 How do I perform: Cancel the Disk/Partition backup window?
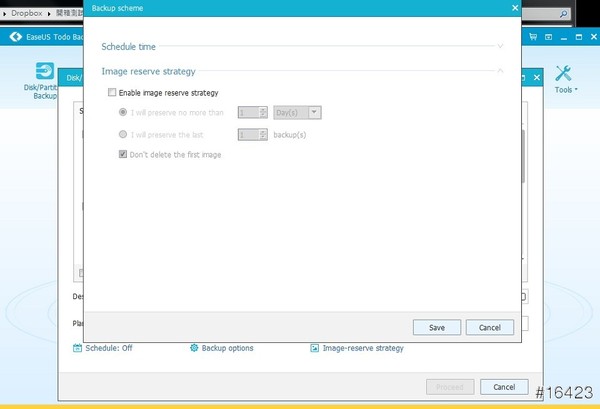[504, 387]
